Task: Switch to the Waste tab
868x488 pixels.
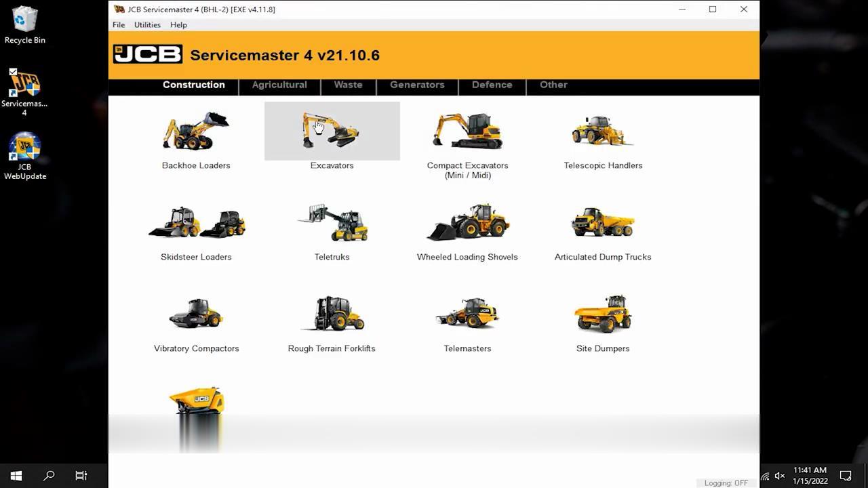Action: click(x=348, y=85)
